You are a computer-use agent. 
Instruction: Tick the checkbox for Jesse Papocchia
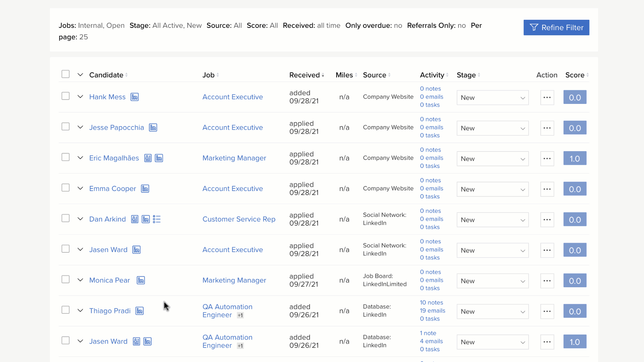pos(65,127)
